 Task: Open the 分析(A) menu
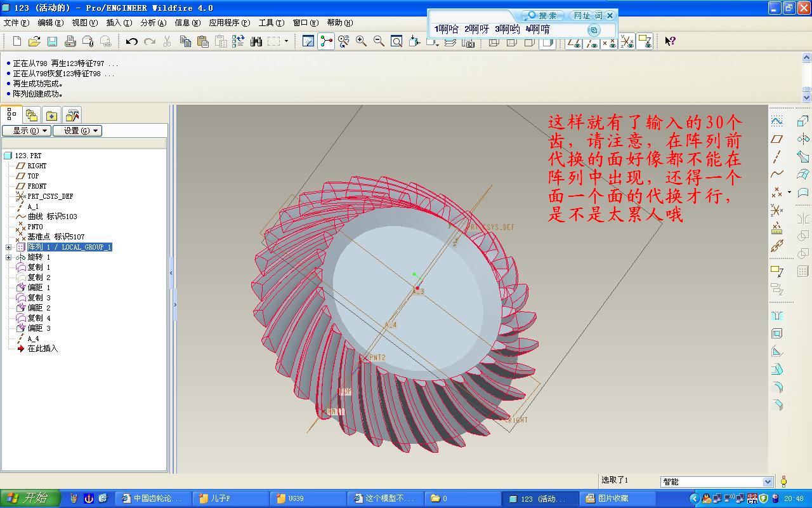[154, 23]
